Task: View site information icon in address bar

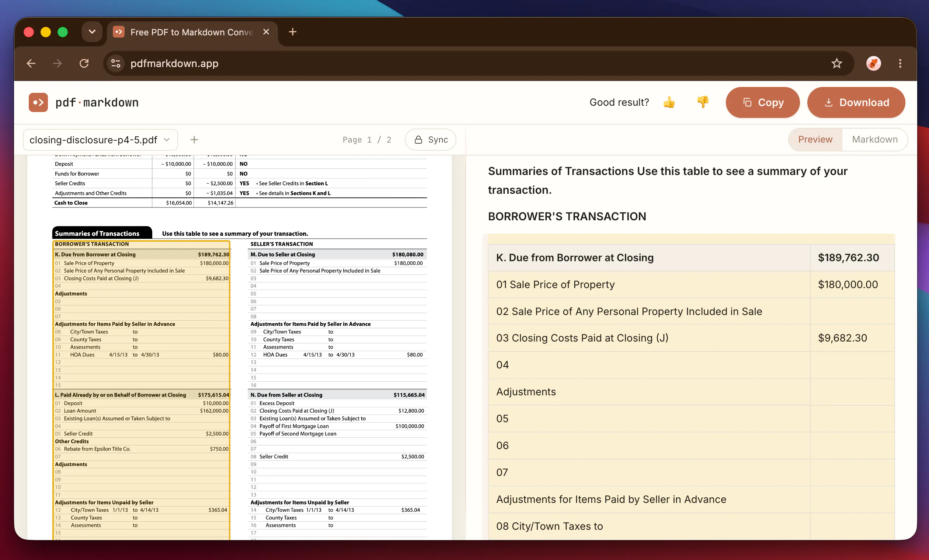Action: click(116, 63)
